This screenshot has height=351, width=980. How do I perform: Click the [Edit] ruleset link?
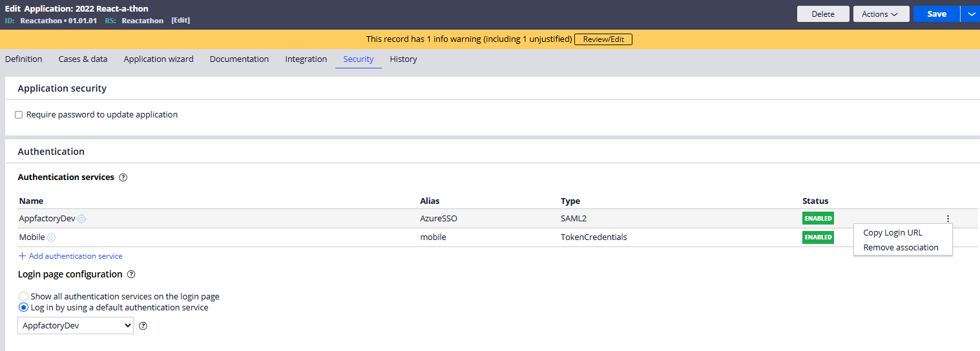pos(180,21)
